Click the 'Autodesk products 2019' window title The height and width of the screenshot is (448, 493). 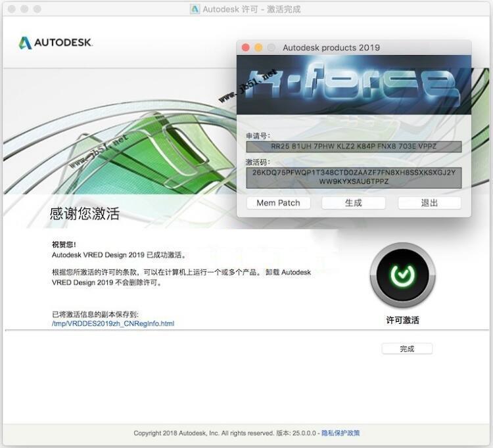(x=331, y=48)
